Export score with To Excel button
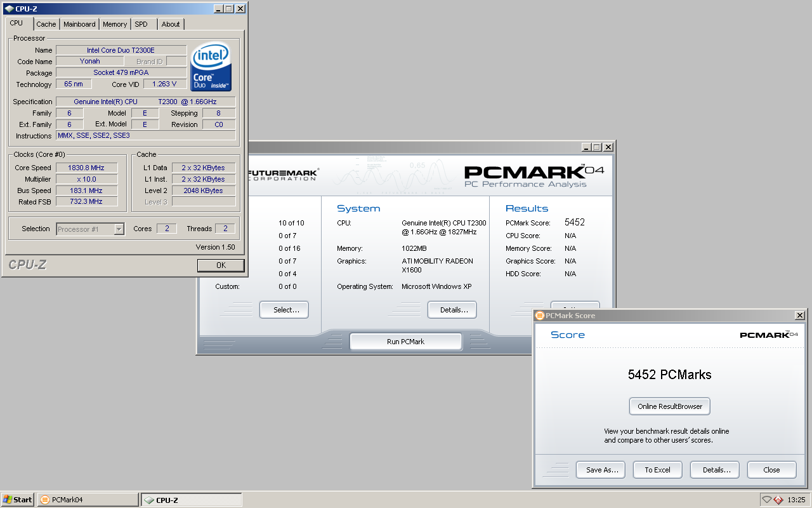 point(657,470)
